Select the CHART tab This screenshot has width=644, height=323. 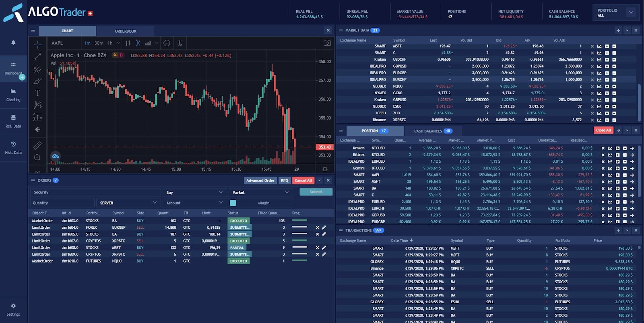pos(67,31)
